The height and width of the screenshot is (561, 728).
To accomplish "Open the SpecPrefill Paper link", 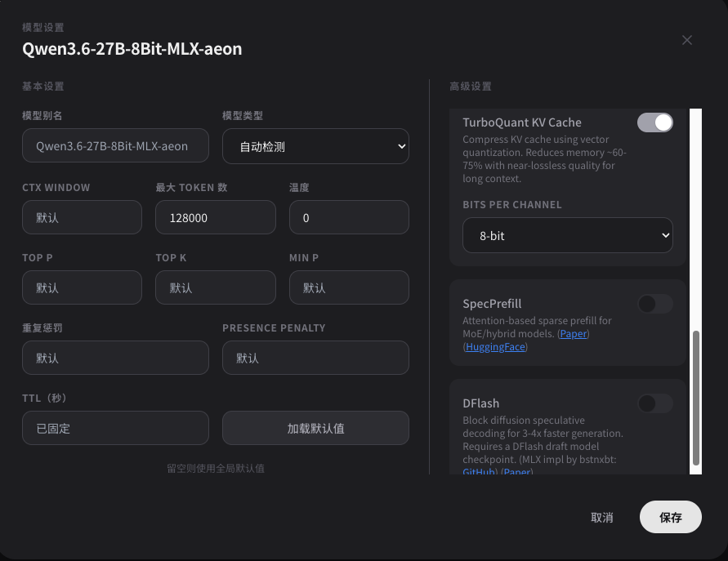I will (574, 334).
